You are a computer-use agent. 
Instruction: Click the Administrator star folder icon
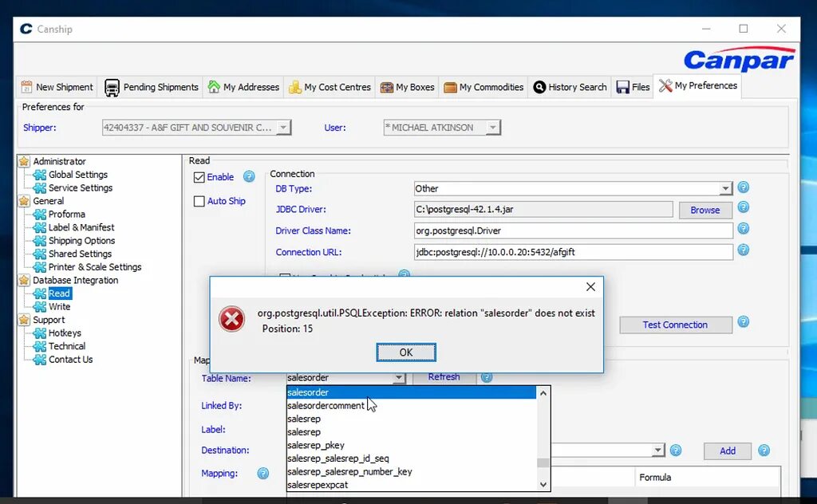tap(24, 161)
